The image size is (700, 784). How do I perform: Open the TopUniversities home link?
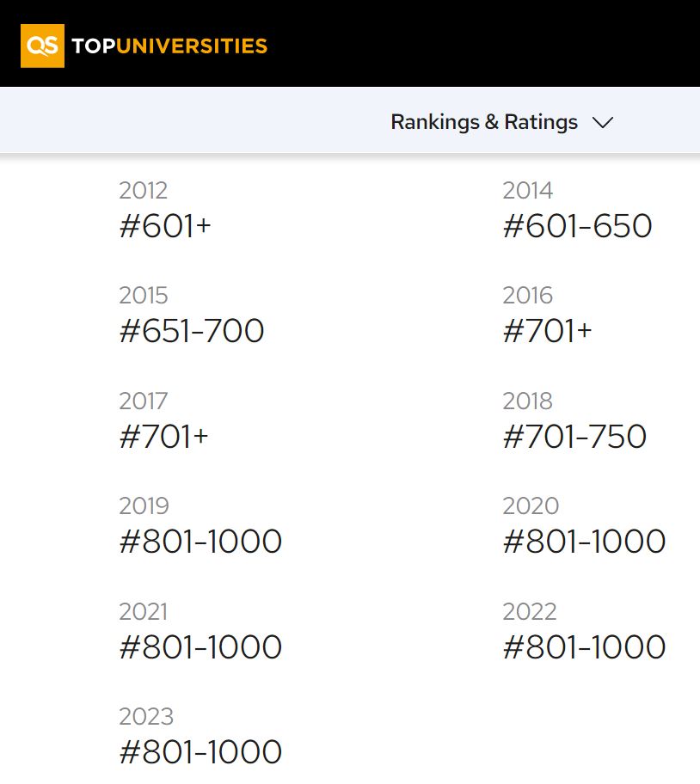tap(169, 46)
